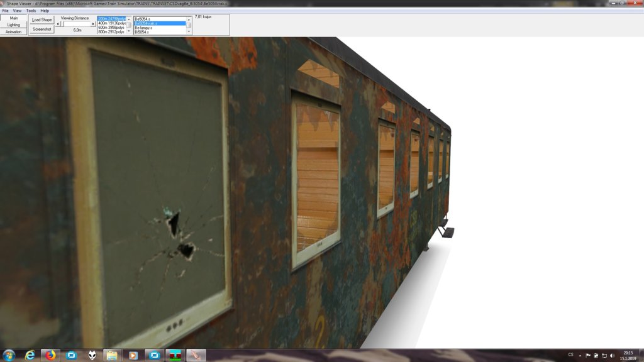Open foobar2000 alien icon in taskbar
Image resolution: width=644 pixels, height=362 pixels.
(92, 356)
